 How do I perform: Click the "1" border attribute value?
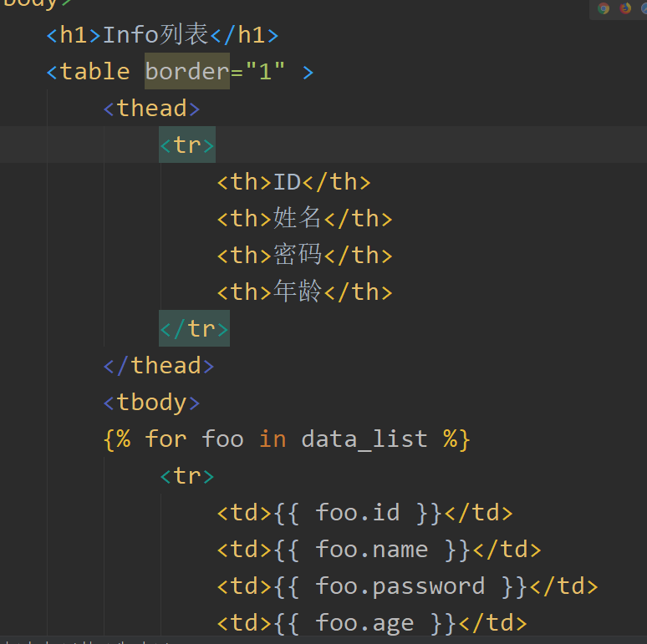coord(265,71)
